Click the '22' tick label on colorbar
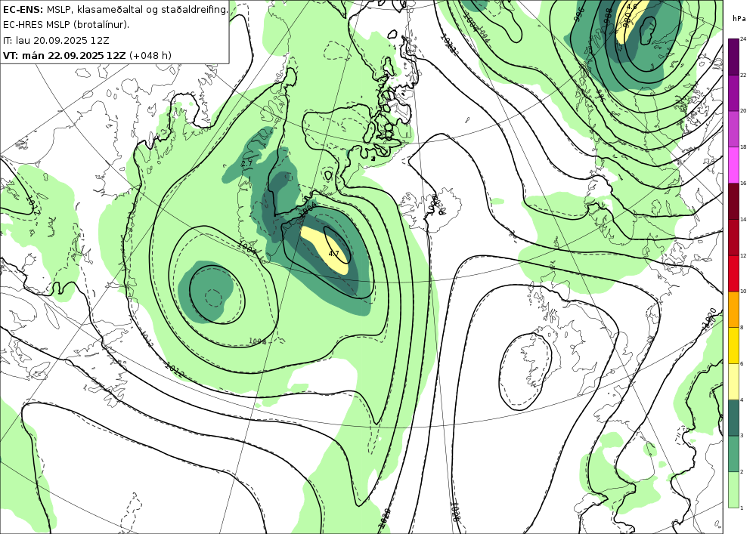The image size is (756, 534). coord(743,75)
